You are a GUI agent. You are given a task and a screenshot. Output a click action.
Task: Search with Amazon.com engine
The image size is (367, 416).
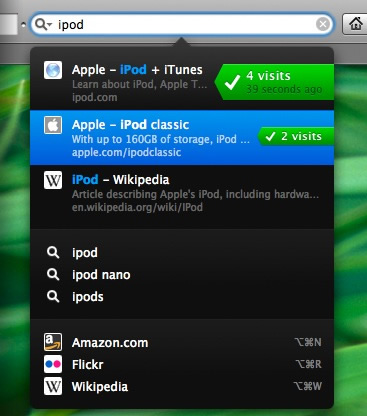(x=182, y=342)
